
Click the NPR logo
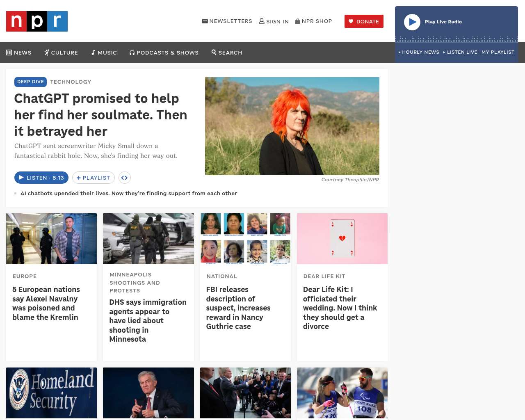(x=37, y=21)
